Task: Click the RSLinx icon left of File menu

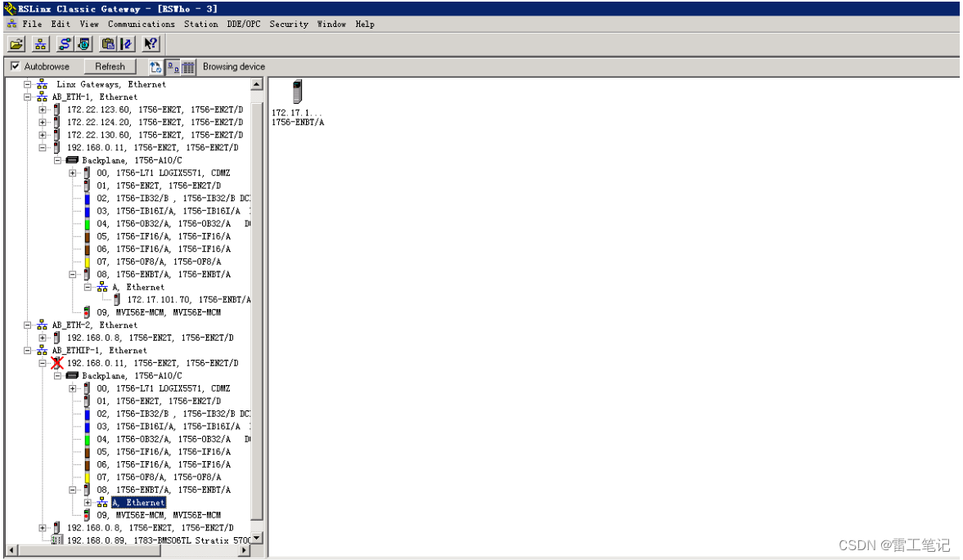Action: (11, 24)
